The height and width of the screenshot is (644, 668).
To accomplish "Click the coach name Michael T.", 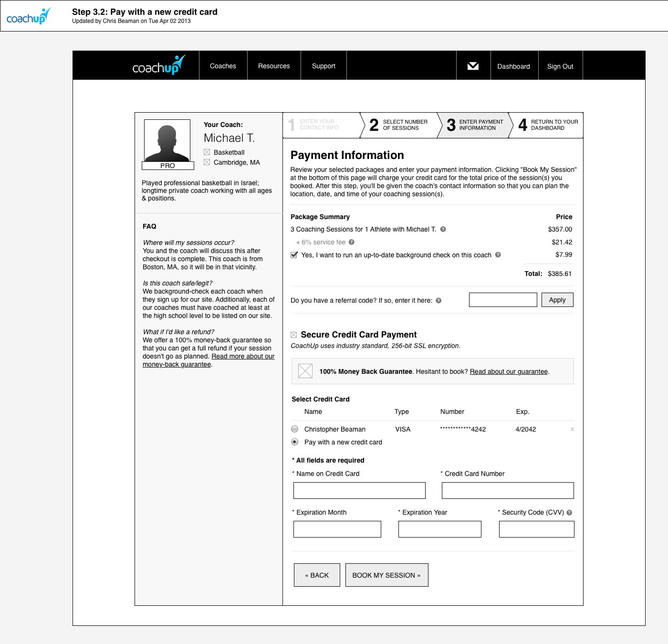I will click(229, 138).
